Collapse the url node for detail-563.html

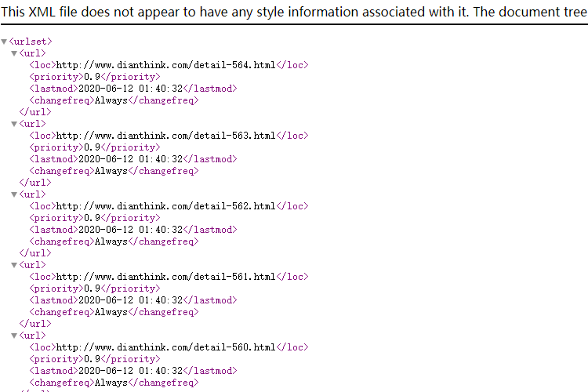14,124
